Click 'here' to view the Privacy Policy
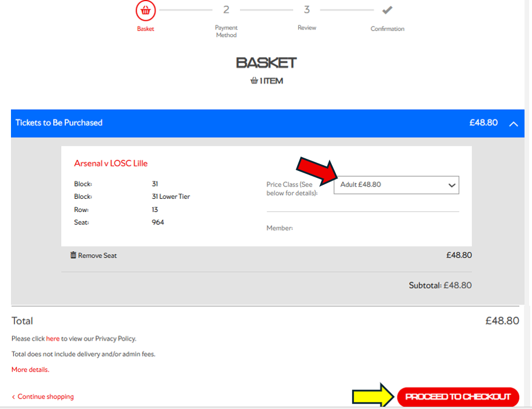The width and height of the screenshot is (532, 409). (53, 339)
